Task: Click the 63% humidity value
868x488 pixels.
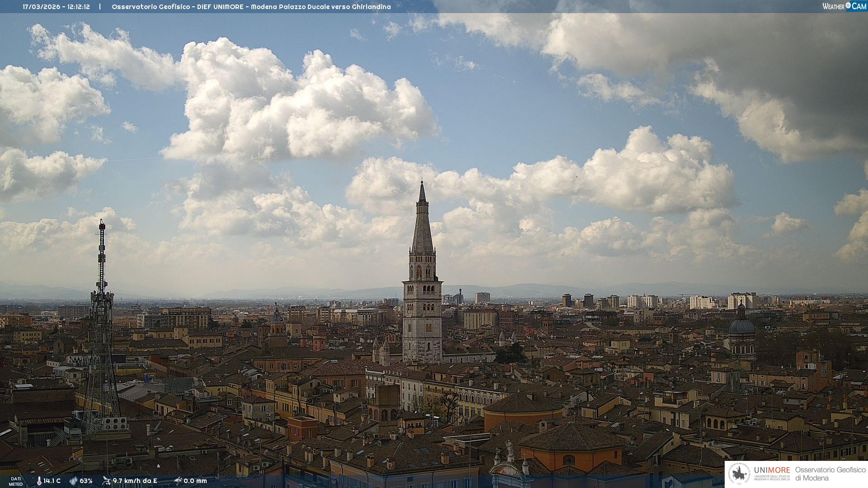Action: point(86,481)
